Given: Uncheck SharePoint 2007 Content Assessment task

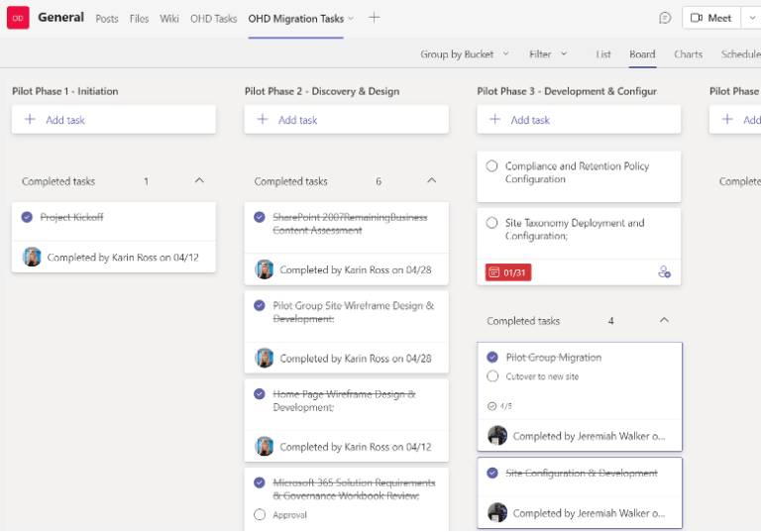Looking at the screenshot, I should pyautogui.click(x=260, y=217).
